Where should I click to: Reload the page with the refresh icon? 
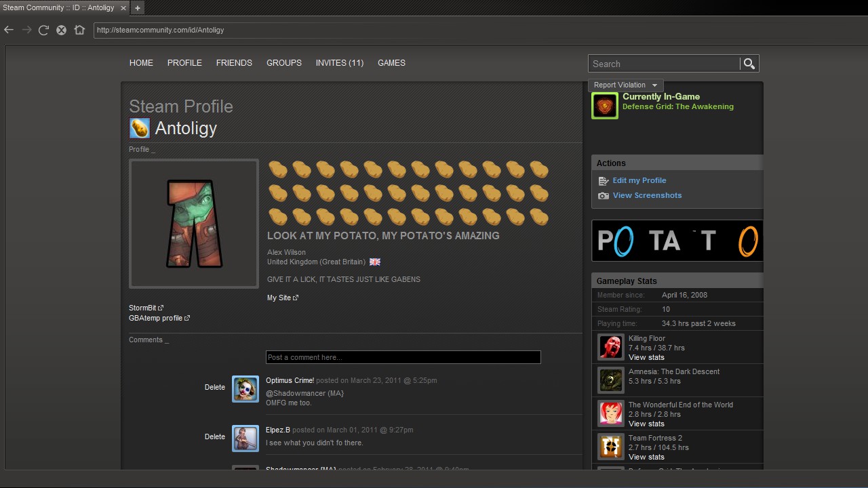pos(44,30)
